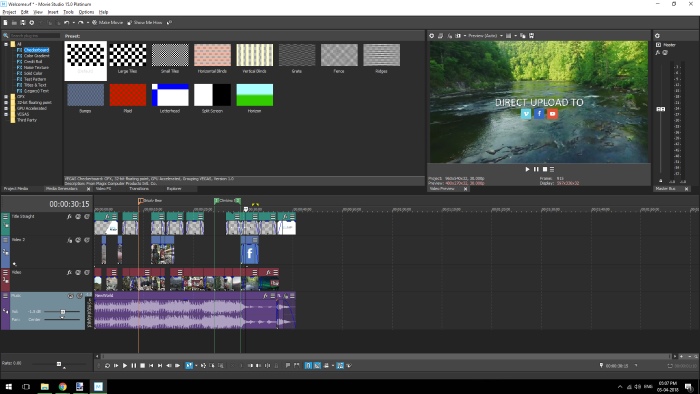The width and height of the screenshot is (700, 394).
Task: Open the Options menu
Action: point(86,12)
